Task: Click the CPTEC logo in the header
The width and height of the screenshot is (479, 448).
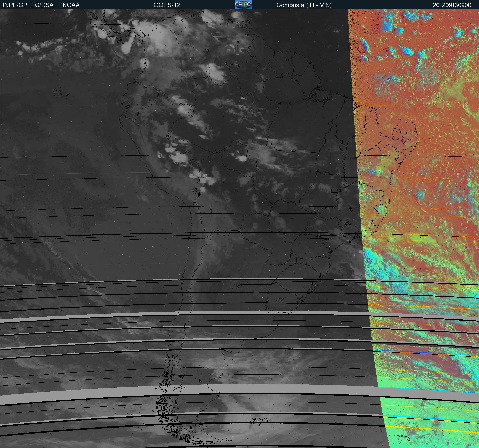Action: click(243, 5)
